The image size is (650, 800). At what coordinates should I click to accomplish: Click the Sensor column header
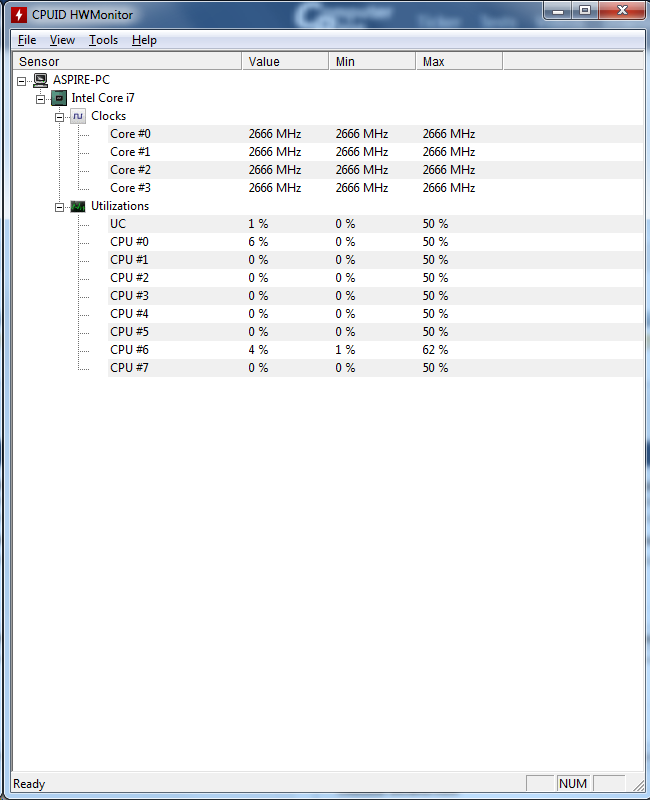pyautogui.click(x=127, y=61)
